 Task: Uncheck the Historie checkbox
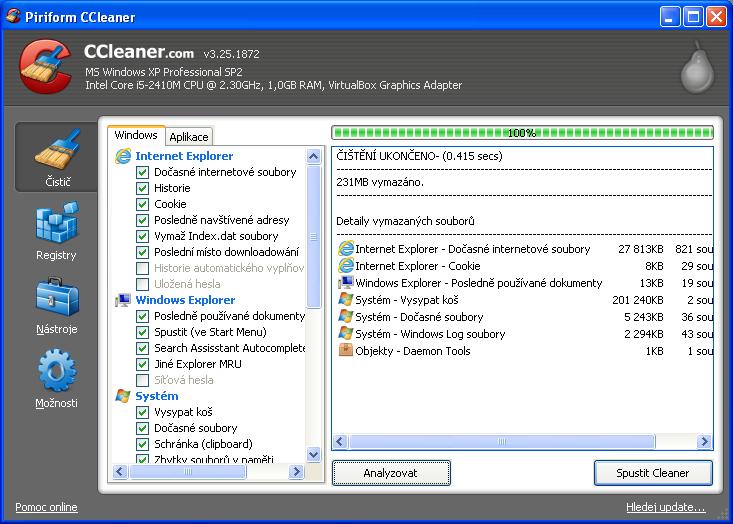point(143,188)
